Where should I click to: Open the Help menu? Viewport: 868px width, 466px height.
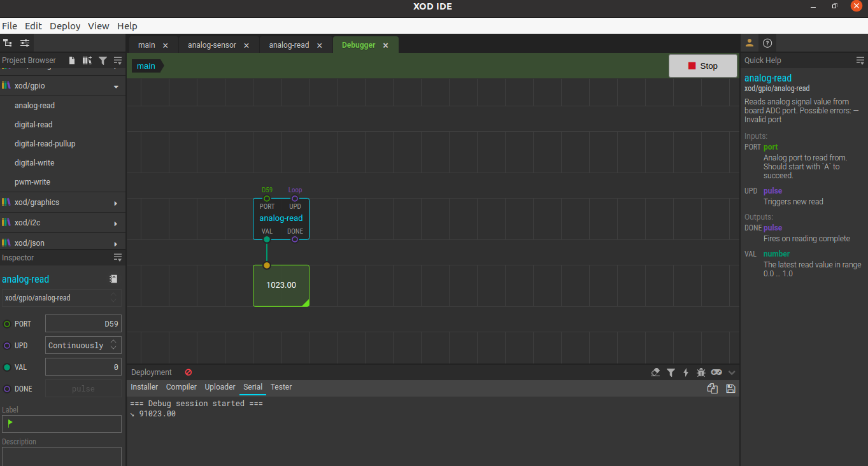[x=127, y=26]
